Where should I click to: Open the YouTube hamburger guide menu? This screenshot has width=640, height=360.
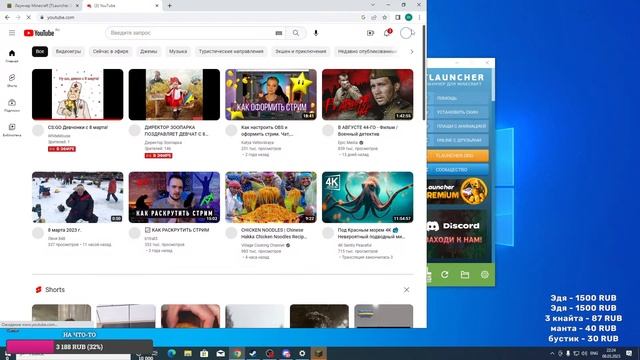point(12,33)
